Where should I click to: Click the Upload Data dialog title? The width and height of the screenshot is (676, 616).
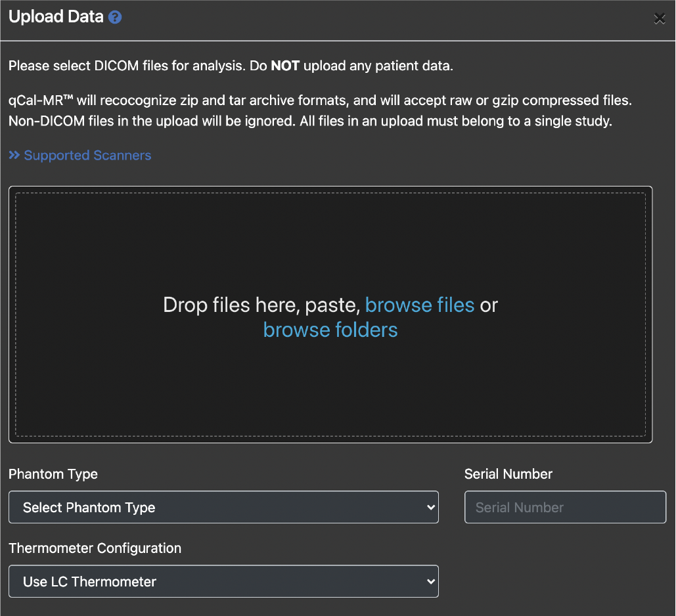pos(56,17)
